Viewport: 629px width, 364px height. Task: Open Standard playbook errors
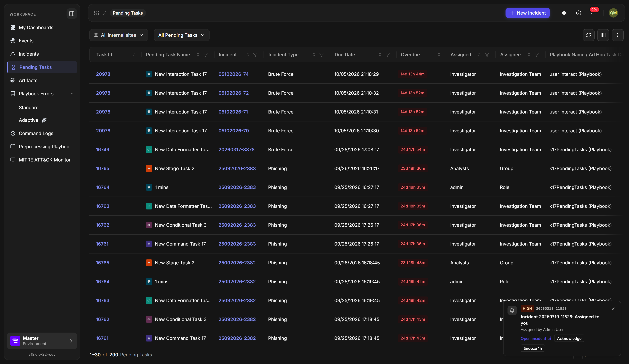tap(29, 108)
